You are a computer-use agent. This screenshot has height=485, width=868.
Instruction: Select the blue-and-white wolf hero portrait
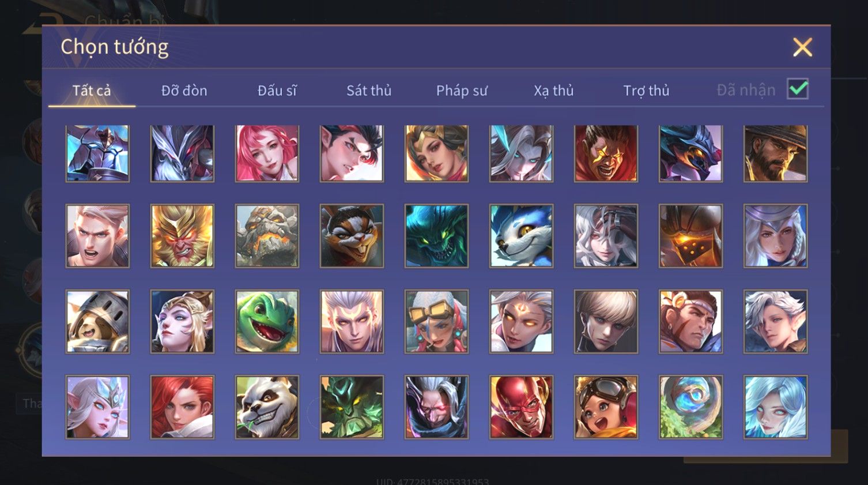tap(521, 236)
